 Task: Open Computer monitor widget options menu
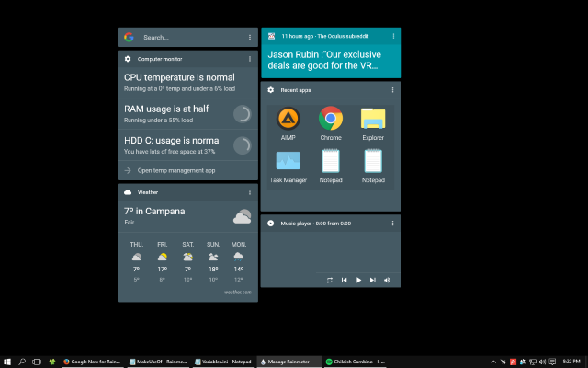[x=250, y=59]
